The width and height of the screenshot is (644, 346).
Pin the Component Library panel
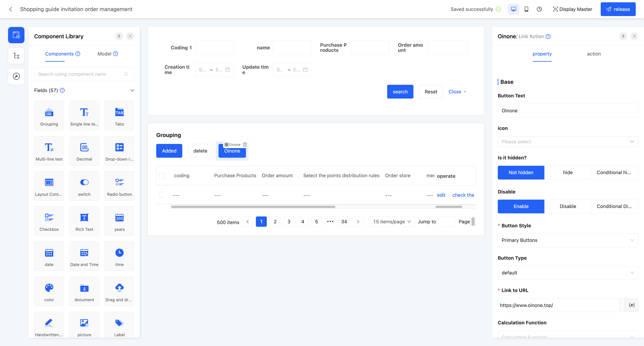point(119,36)
